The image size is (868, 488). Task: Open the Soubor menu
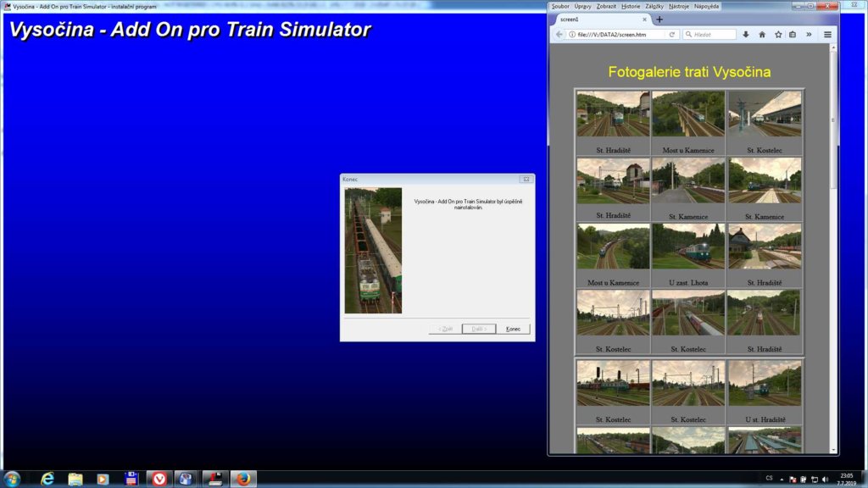560,6
